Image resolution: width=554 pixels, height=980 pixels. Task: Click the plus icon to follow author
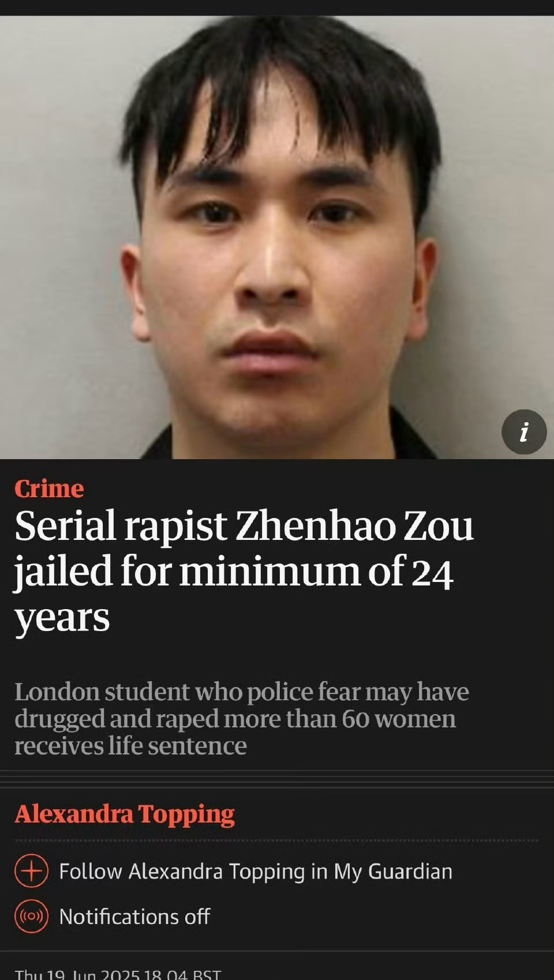click(31, 870)
